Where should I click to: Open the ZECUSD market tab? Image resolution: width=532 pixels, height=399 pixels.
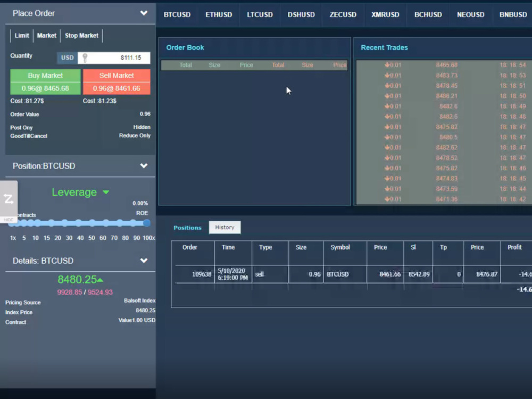coord(343,14)
